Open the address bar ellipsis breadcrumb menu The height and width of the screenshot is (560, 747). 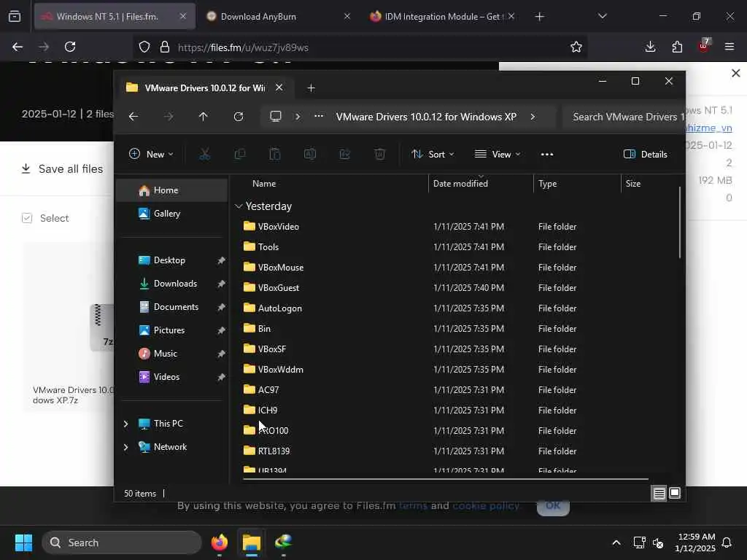tap(319, 116)
